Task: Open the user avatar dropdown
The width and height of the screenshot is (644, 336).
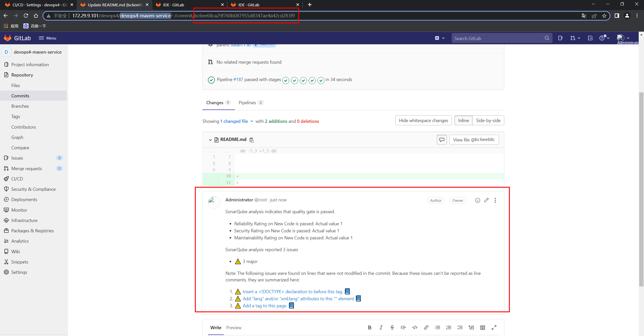Action: [623, 38]
